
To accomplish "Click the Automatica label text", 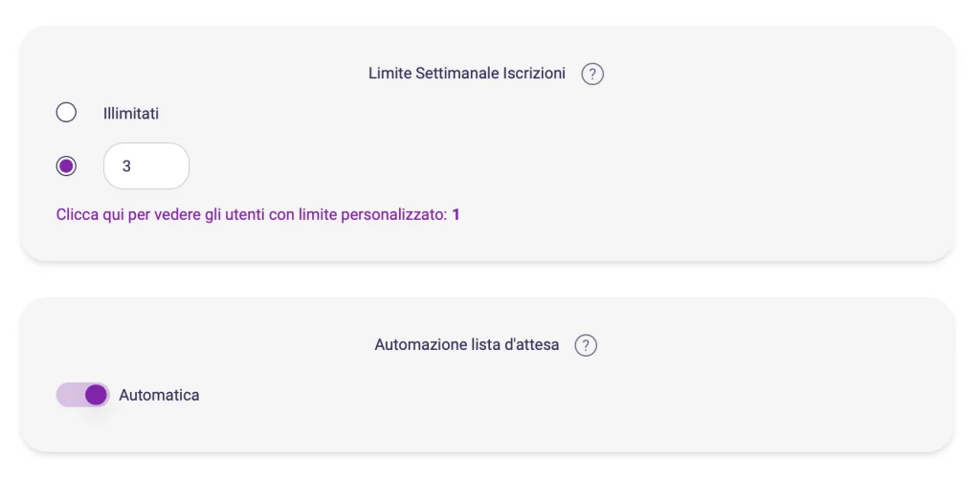I will click(x=159, y=395).
